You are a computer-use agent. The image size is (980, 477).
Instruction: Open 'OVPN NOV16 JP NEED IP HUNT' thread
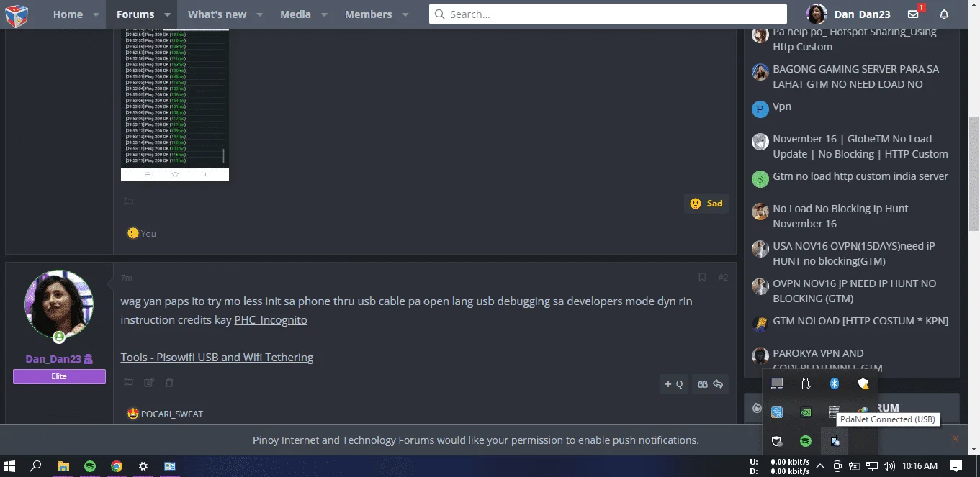(855, 291)
